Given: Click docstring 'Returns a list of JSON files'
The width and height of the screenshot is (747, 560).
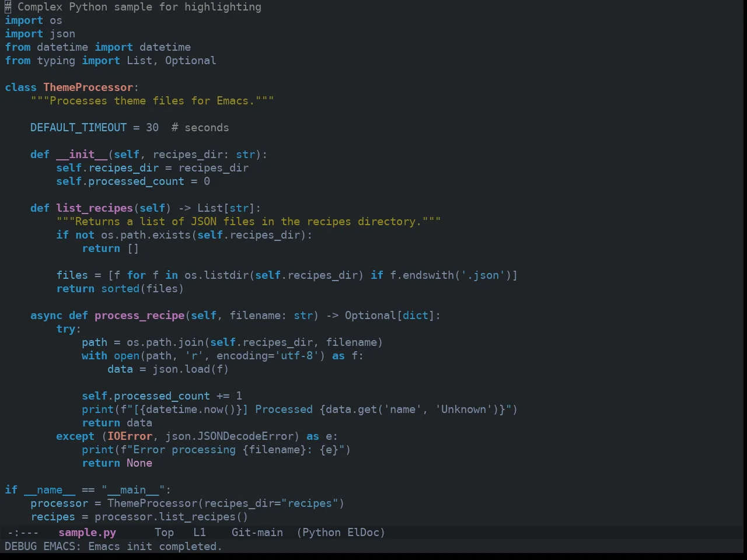Looking at the screenshot, I should click(x=165, y=222).
